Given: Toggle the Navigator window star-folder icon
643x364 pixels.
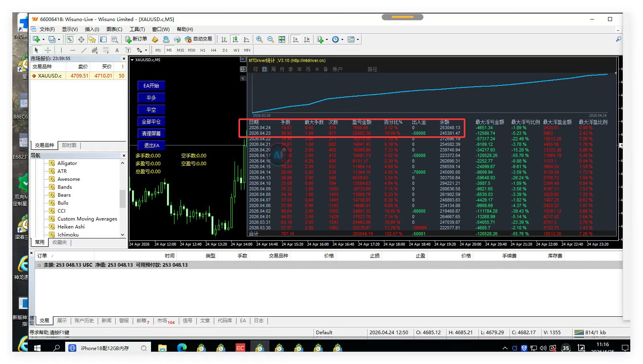Looking at the screenshot, I should pyautogui.click(x=92, y=39).
